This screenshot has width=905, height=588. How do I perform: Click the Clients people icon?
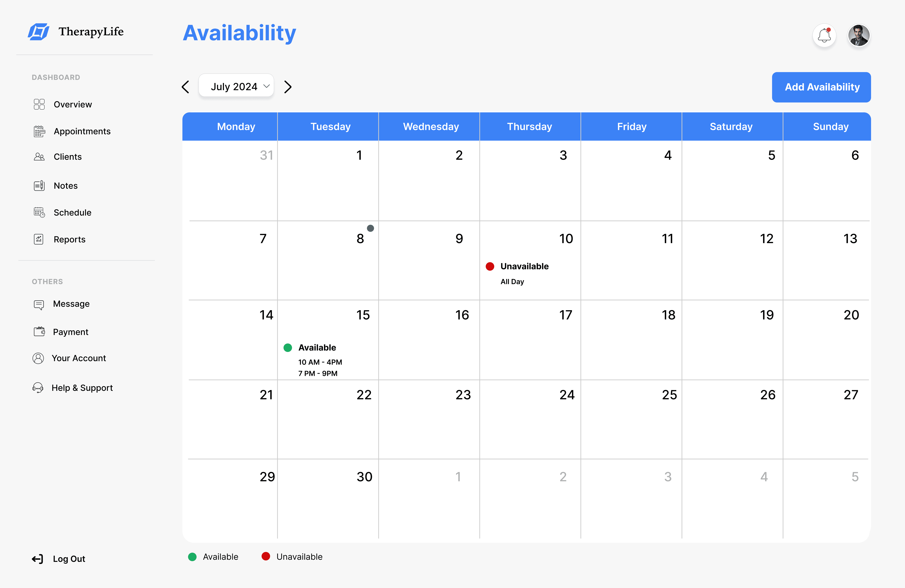point(39,157)
